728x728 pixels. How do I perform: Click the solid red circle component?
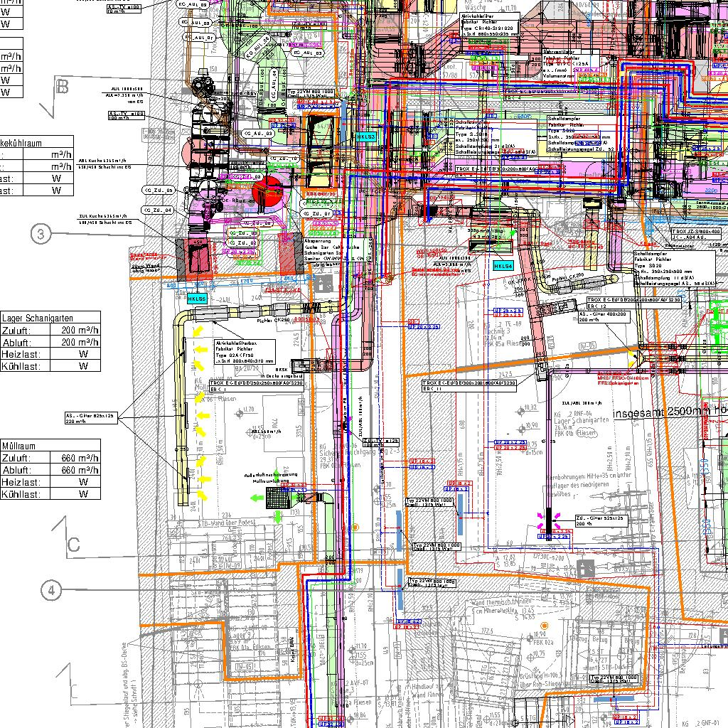coord(267,191)
